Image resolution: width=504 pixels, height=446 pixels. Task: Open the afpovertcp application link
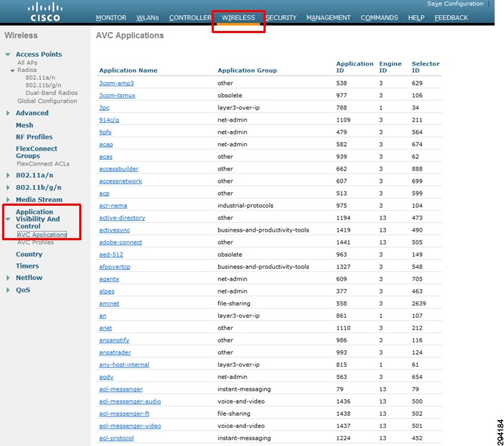pyautogui.click(x=114, y=266)
